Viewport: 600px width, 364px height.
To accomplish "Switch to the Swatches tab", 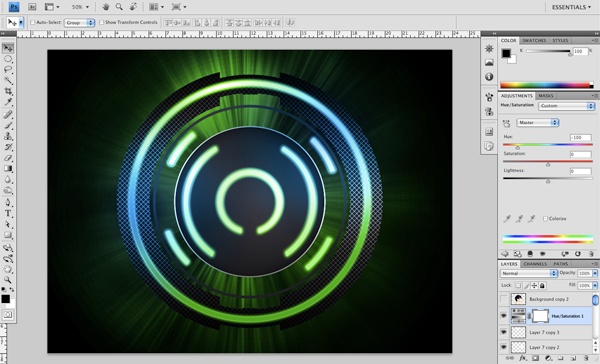I will pyautogui.click(x=534, y=41).
